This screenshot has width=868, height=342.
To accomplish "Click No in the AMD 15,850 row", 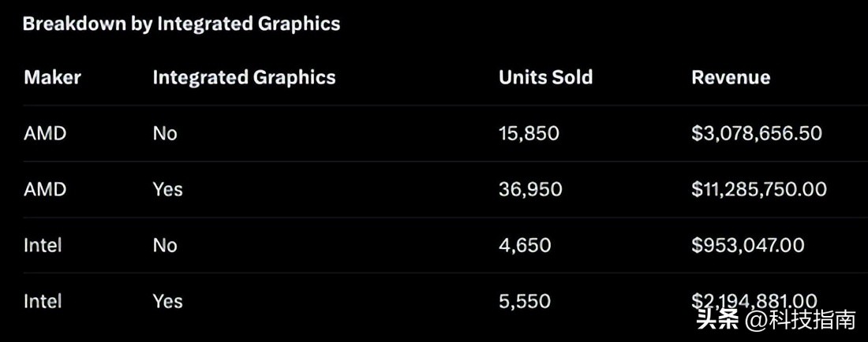I will click(165, 133).
